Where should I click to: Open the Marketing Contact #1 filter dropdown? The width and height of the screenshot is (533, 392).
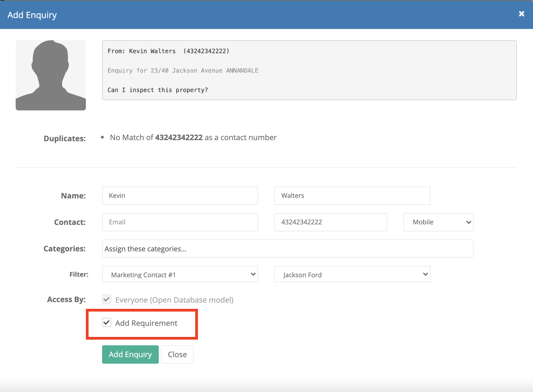[180, 274]
